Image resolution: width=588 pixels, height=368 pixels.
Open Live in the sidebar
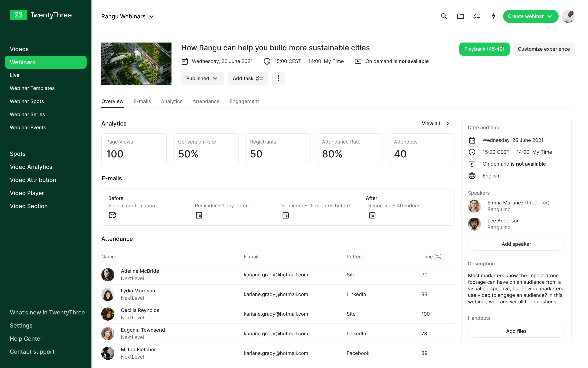click(x=14, y=75)
